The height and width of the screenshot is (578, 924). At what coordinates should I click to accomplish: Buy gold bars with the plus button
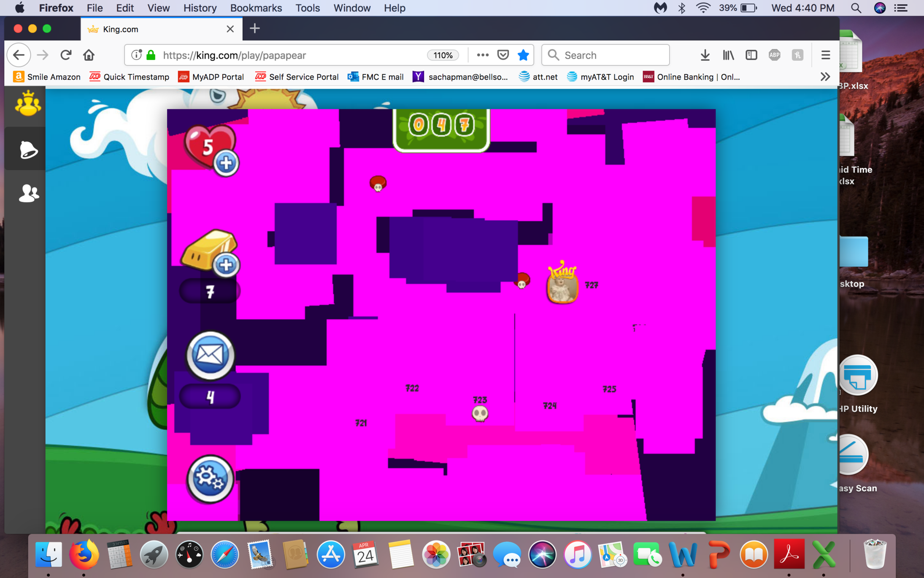226,265
